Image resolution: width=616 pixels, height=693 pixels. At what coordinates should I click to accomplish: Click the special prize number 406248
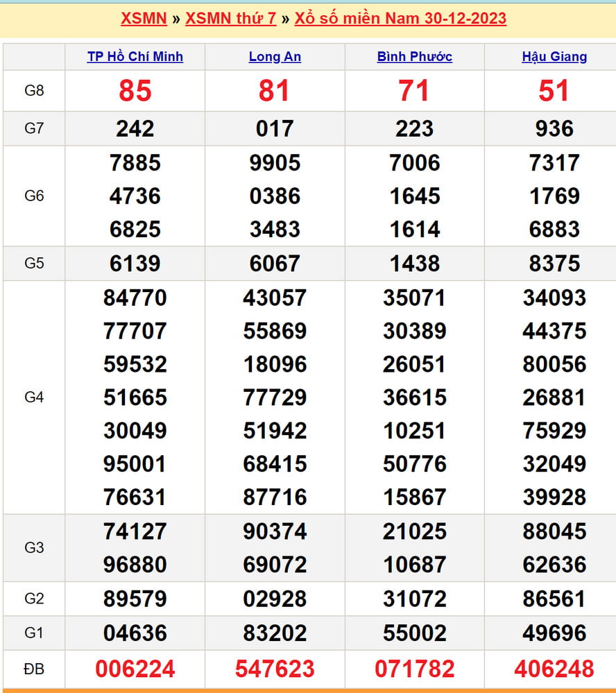(554, 669)
